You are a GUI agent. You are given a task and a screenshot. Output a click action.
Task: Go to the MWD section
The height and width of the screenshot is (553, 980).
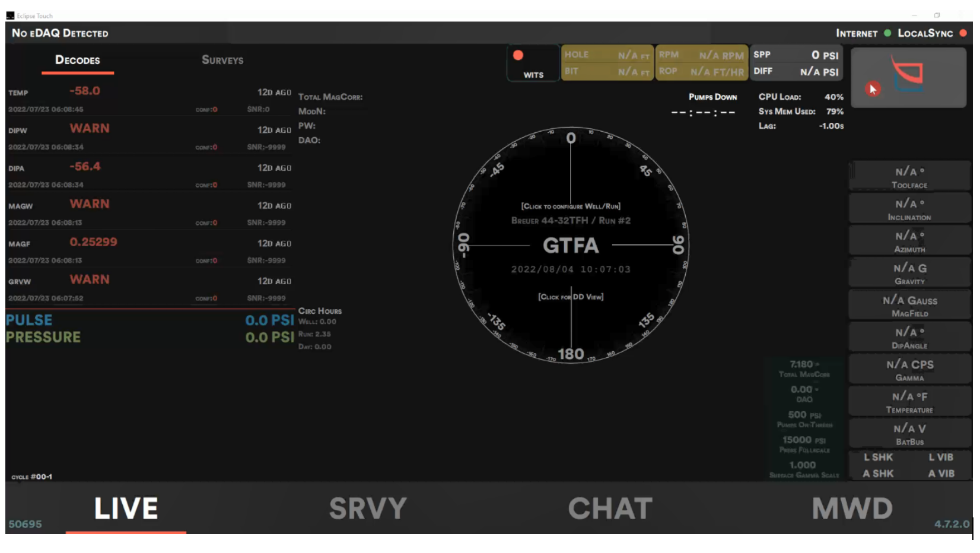click(852, 508)
